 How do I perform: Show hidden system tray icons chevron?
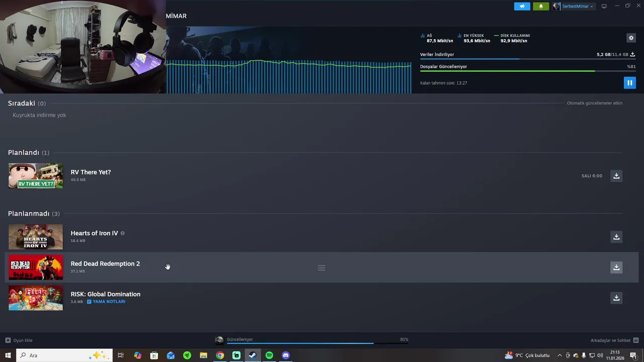pos(559,355)
